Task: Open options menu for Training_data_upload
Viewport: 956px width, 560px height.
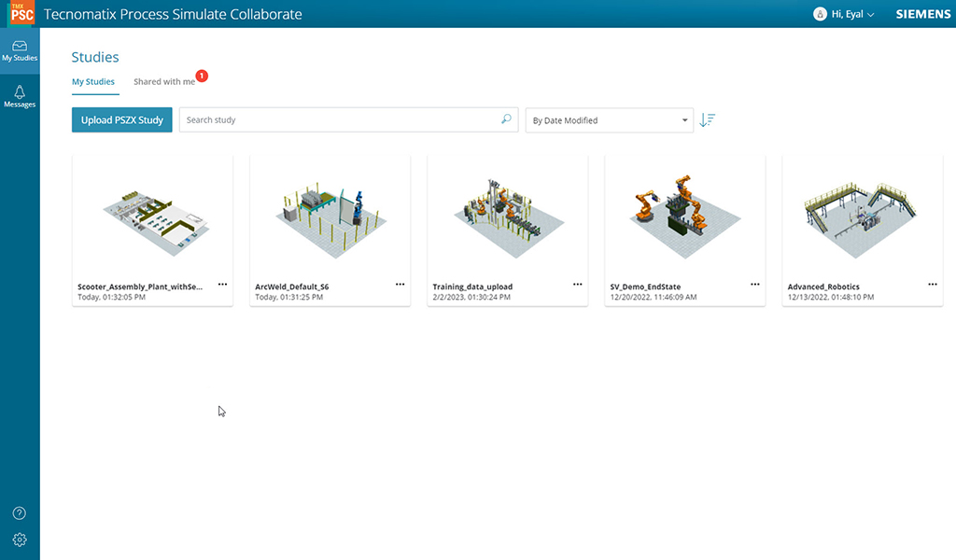Action: tap(577, 285)
